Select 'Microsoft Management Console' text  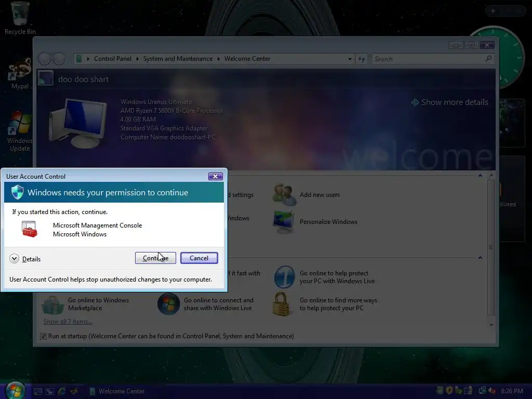97,225
